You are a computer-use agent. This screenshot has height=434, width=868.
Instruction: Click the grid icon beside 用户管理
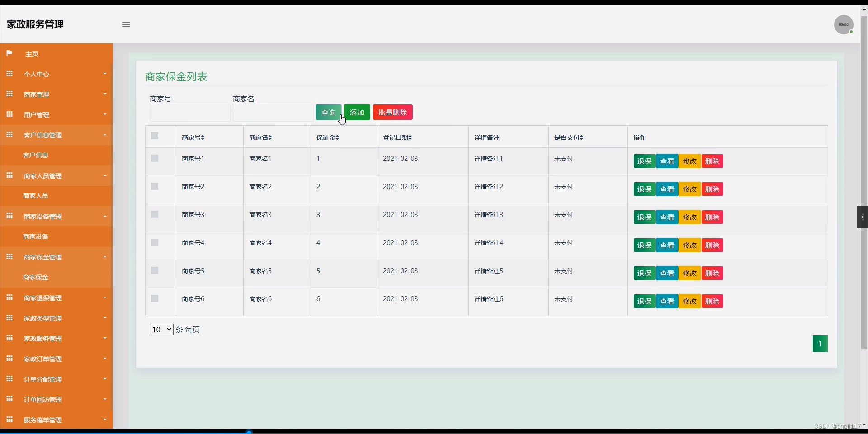click(x=9, y=114)
